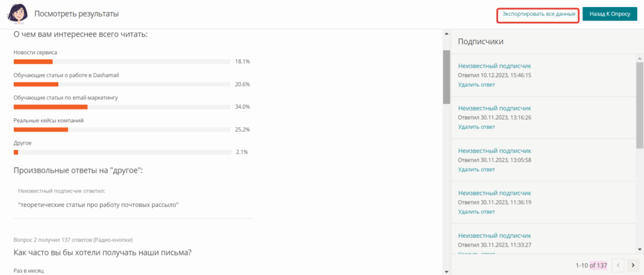Click the main results scrollbar thumb
644x275 pixels.
tap(446, 77)
